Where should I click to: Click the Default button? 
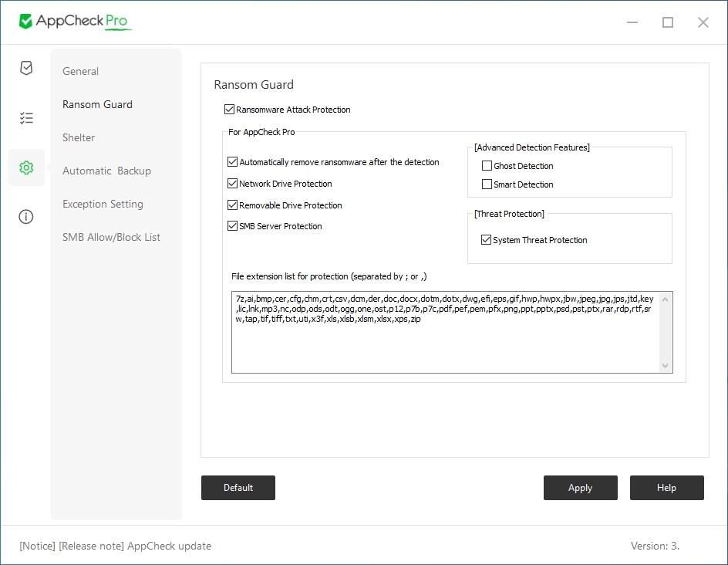(238, 487)
